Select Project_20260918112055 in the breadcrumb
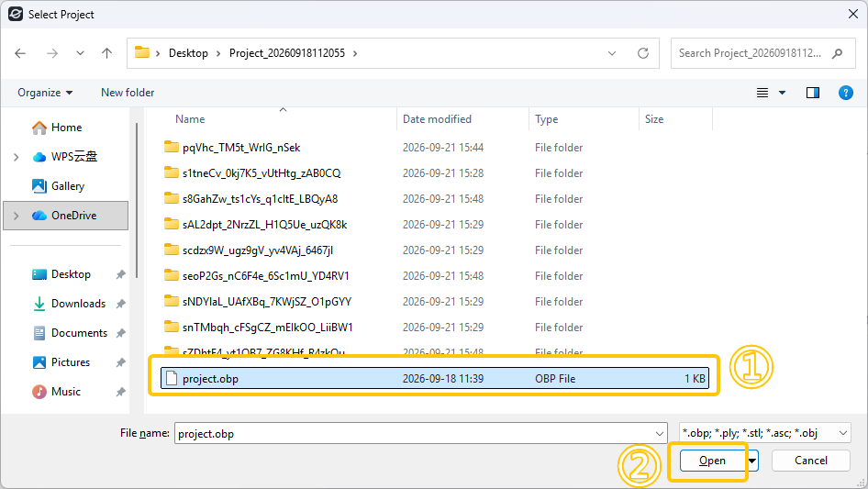 (287, 53)
